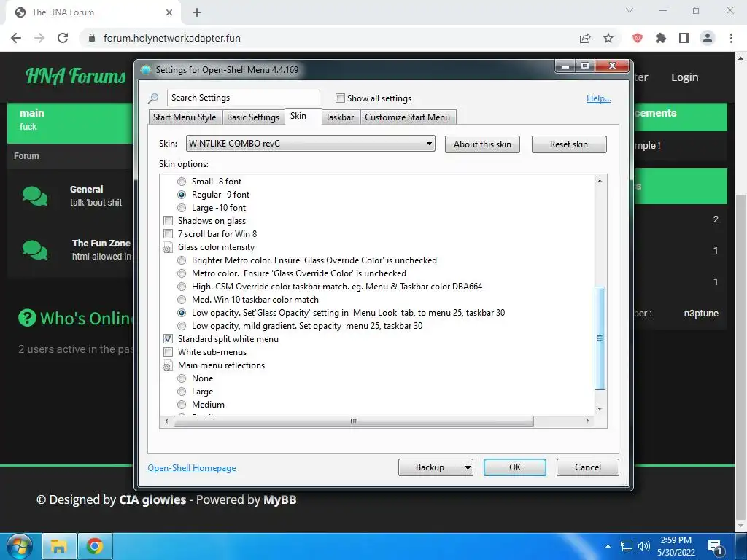
Task: Open the Windows Start orb
Action: (x=19, y=545)
